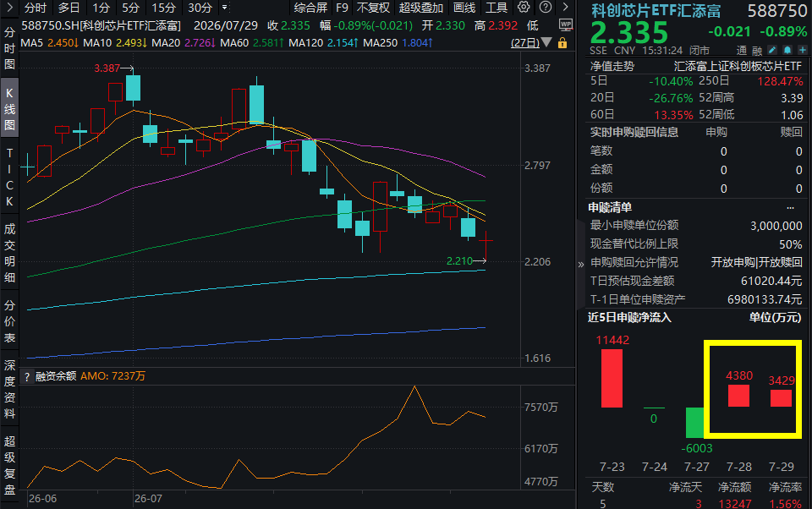Set a price alert with the bell icon
The image size is (812, 509).
787,50
